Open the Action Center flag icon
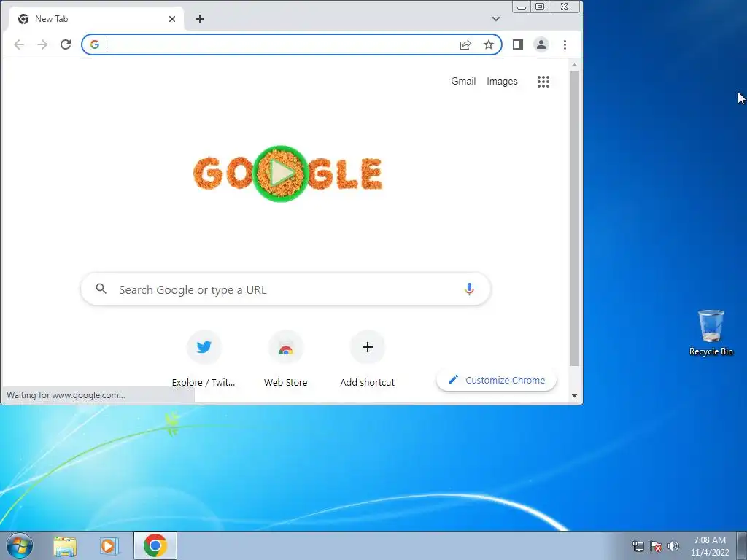 click(656, 546)
